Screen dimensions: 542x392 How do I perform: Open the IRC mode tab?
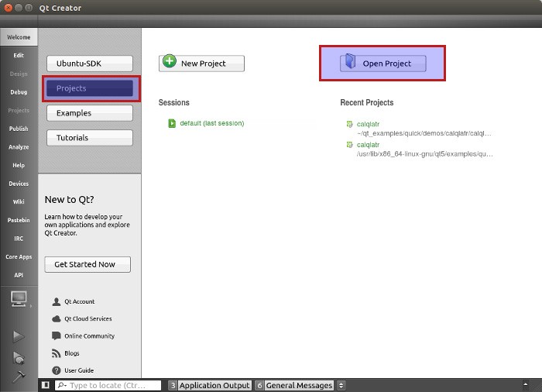(x=19, y=239)
